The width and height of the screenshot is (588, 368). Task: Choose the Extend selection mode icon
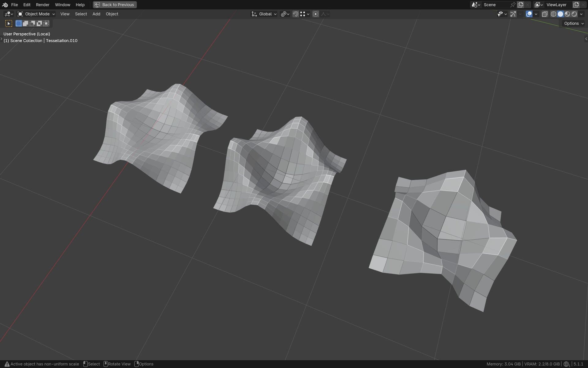26,23
